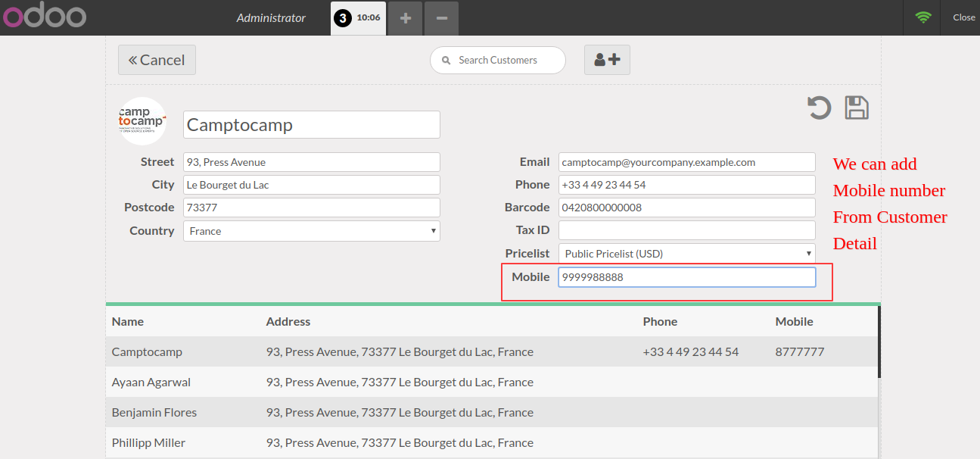Click the Address column header

pos(288,321)
